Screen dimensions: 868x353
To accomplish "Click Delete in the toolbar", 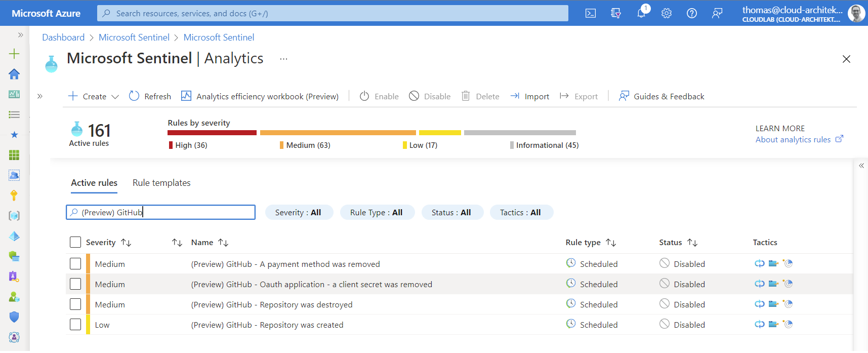I will 480,96.
